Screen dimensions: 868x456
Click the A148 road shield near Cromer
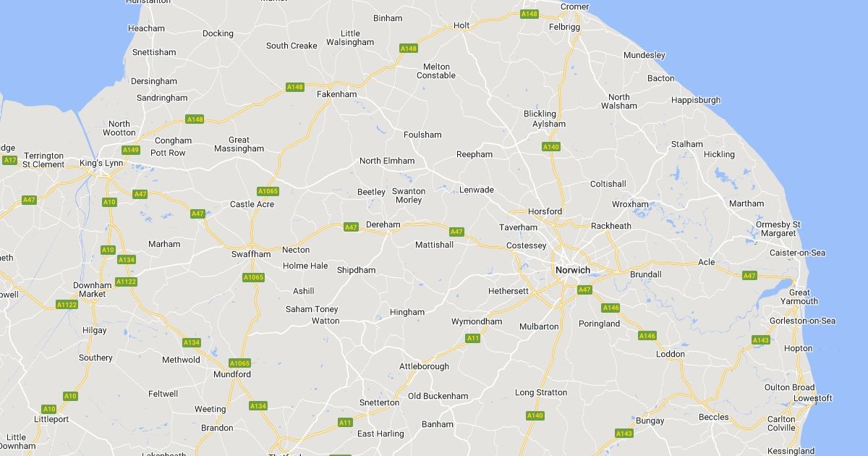point(529,14)
